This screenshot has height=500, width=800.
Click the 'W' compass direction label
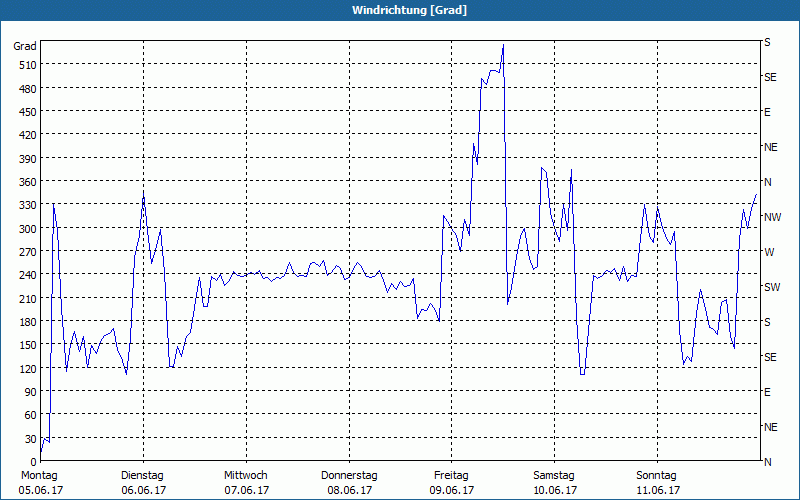pos(769,252)
